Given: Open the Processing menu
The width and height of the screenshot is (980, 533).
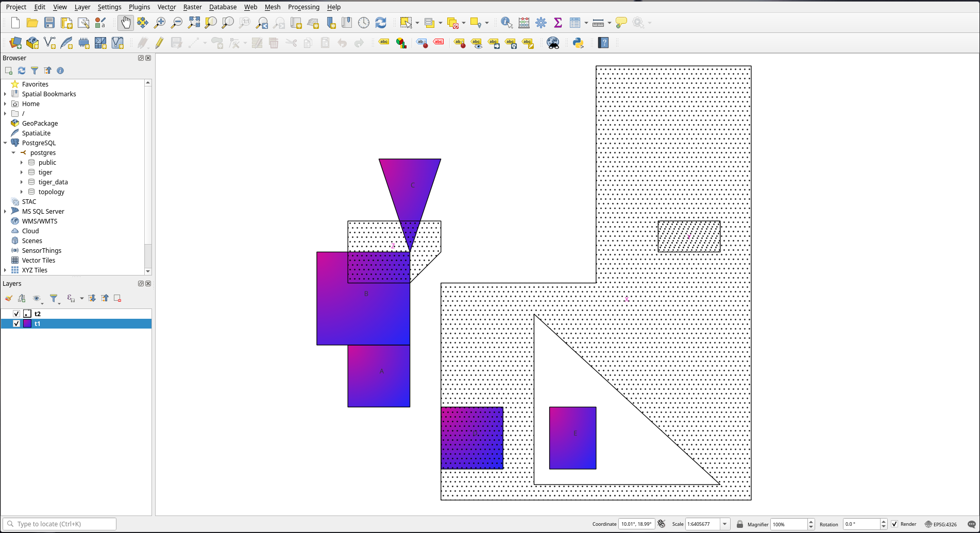Looking at the screenshot, I should [303, 7].
